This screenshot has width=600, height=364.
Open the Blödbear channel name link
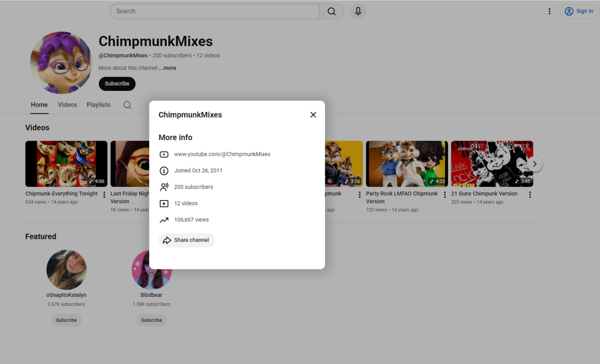coord(151,295)
